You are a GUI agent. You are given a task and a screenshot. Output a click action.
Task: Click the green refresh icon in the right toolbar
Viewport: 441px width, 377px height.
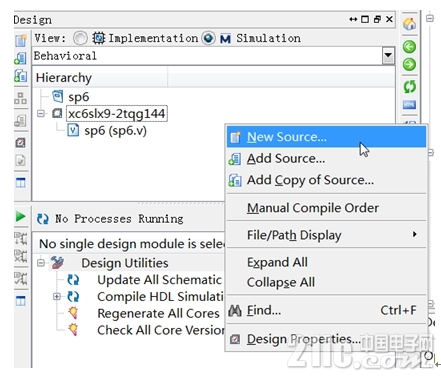(x=409, y=86)
